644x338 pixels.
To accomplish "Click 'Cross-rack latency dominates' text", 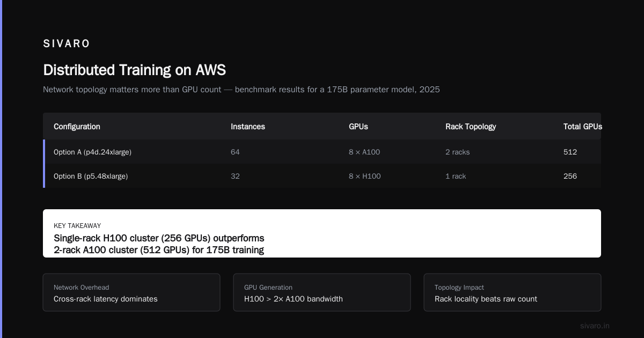I will (x=106, y=299).
